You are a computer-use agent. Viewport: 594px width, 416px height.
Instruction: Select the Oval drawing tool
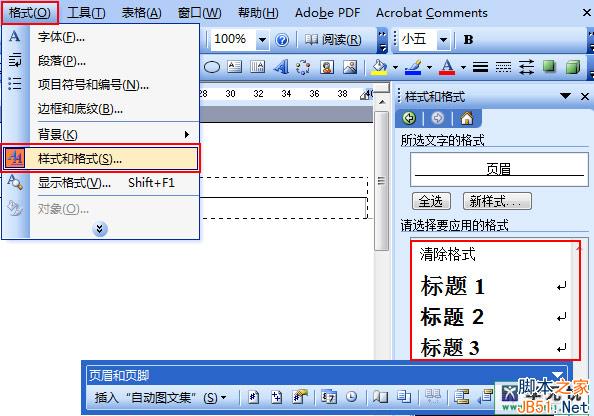(x=212, y=67)
